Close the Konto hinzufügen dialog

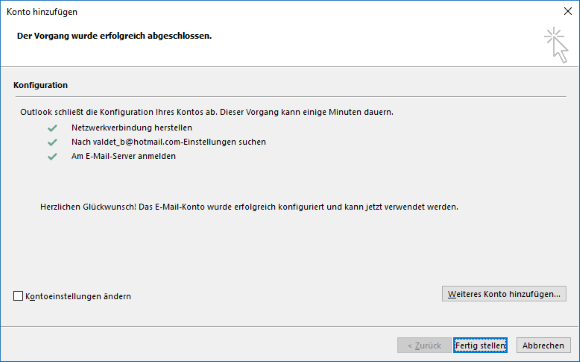click(x=568, y=11)
